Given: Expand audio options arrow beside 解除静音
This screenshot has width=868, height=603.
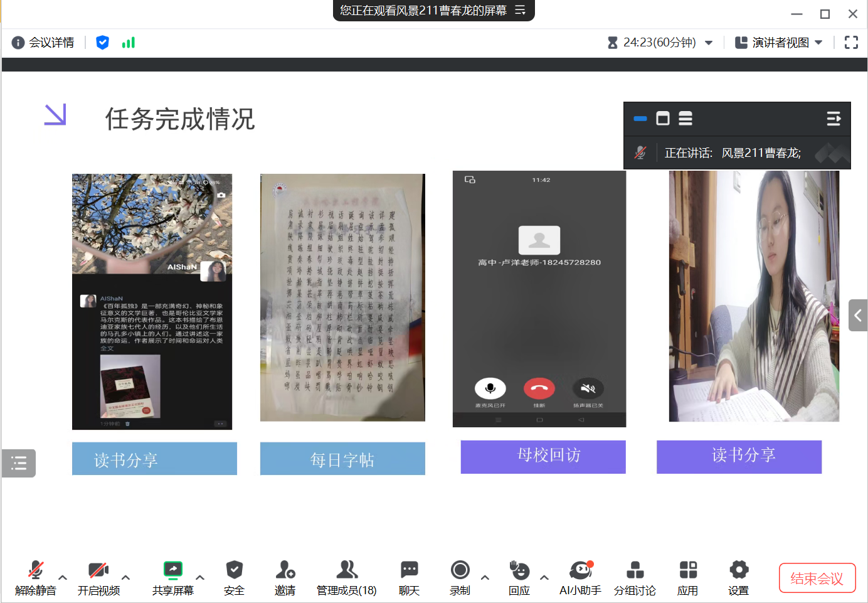Looking at the screenshot, I should (x=63, y=577).
